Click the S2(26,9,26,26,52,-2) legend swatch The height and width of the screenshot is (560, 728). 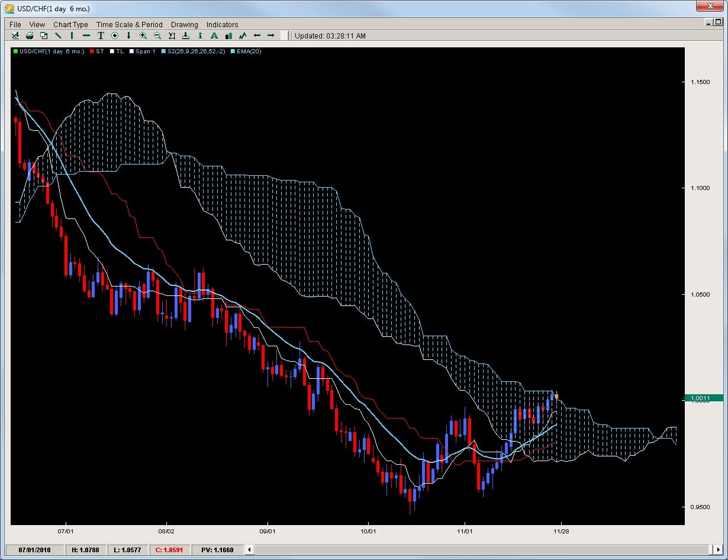[x=163, y=52]
